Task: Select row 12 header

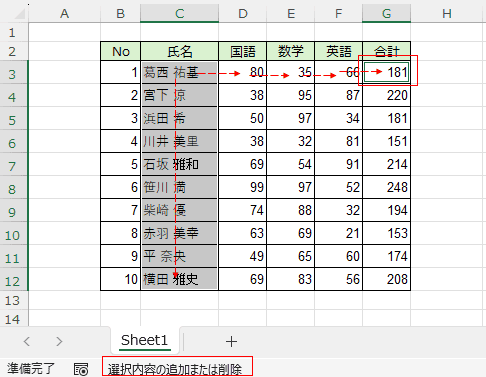Action: (x=13, y=279)
